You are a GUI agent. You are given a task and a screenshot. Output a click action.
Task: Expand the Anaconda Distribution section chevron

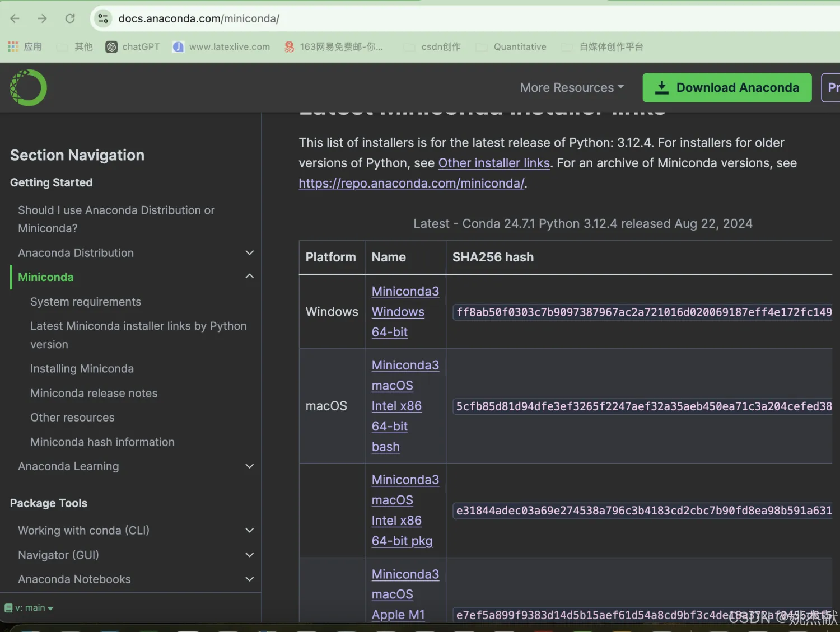click(x=250, y=253)
